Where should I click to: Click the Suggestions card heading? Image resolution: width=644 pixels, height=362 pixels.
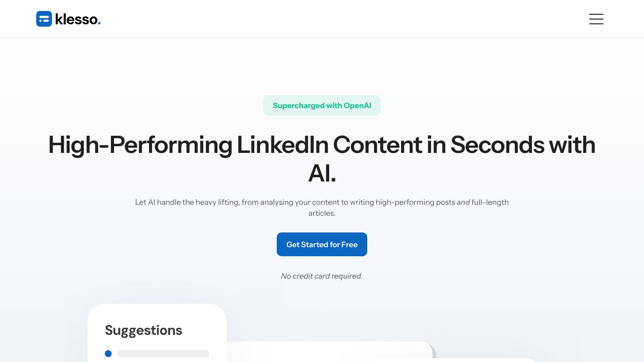(143, 330)
